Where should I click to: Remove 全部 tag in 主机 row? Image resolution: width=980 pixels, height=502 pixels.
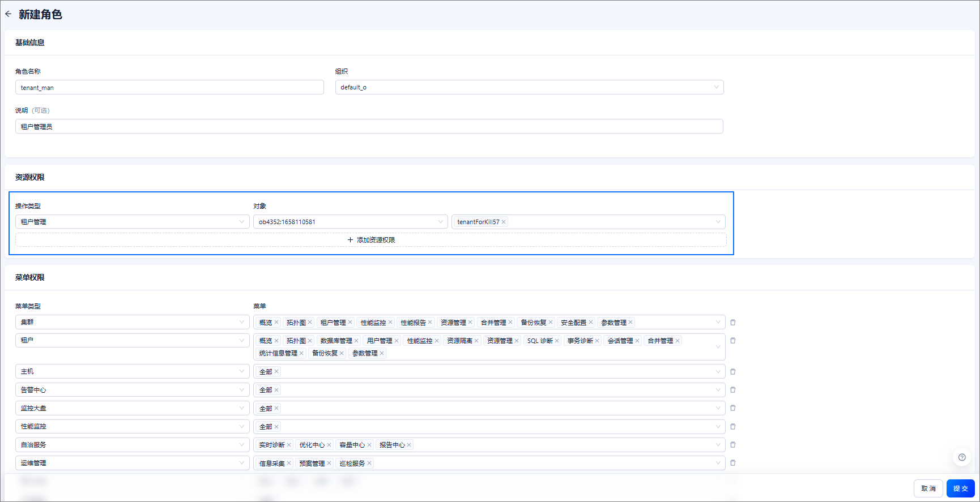[x=276, y=371]
